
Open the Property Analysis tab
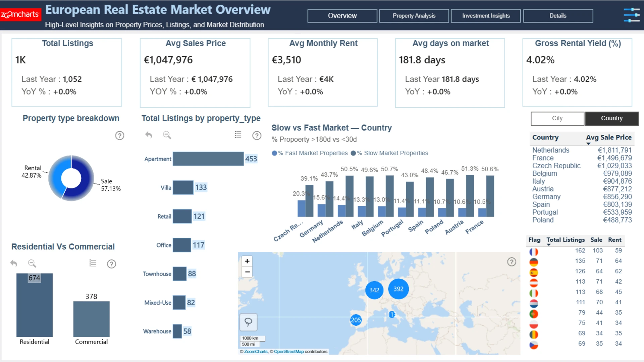[414, 16]
